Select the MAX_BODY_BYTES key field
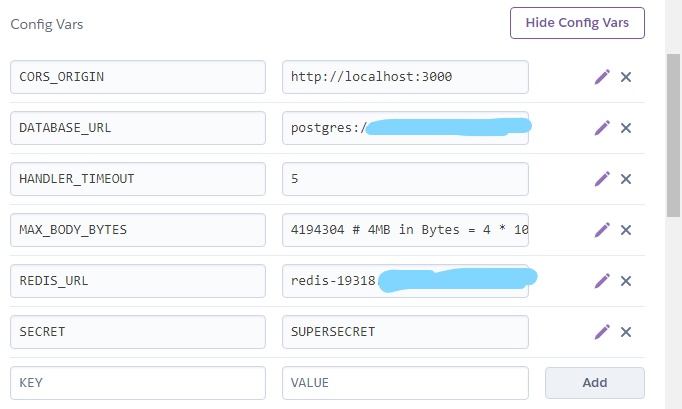The image size is (682, 409). (138, 230)
